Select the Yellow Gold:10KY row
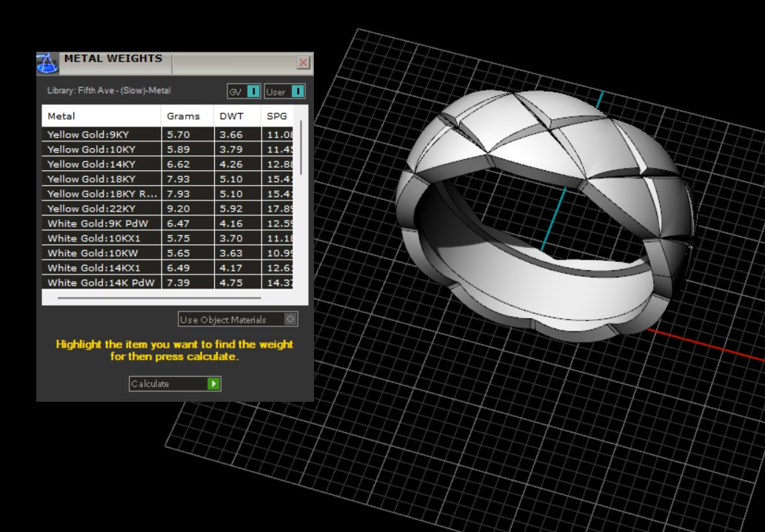The width and height of the screenshot is (765, 532). pos(167,149)
